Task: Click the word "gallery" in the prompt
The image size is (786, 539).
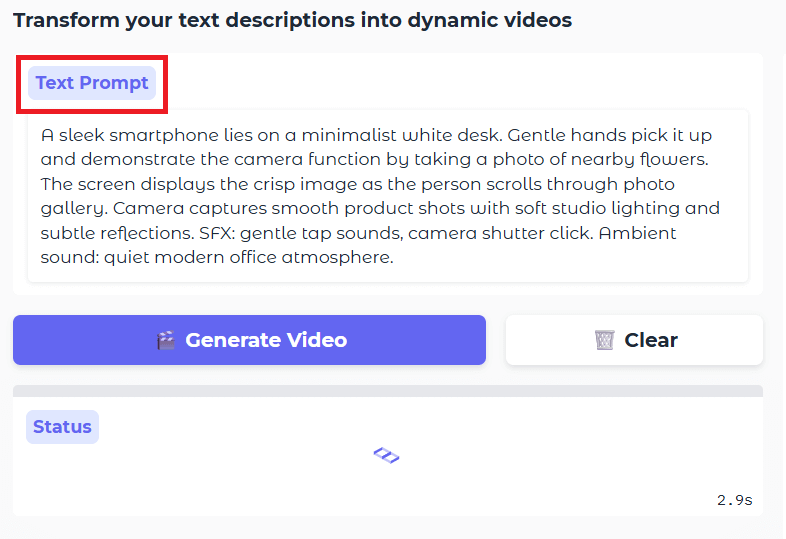Action: [x=74, y=209]
